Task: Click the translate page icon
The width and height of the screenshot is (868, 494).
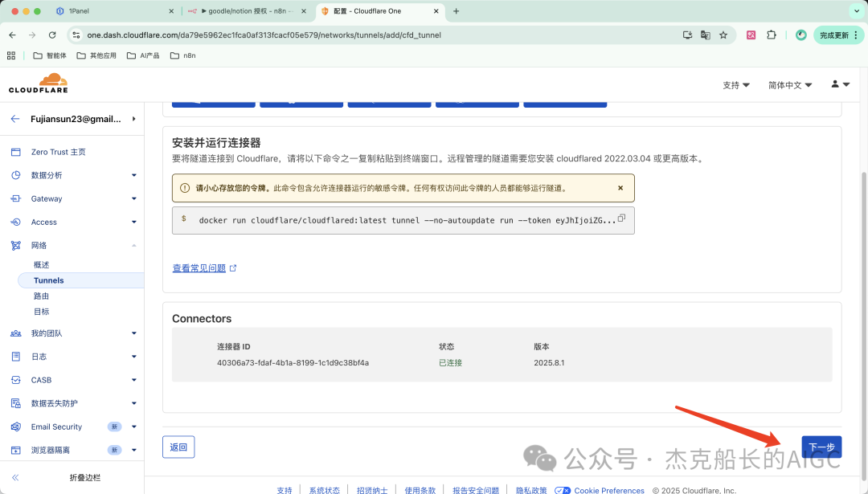Action: click(x=706, y=35)
